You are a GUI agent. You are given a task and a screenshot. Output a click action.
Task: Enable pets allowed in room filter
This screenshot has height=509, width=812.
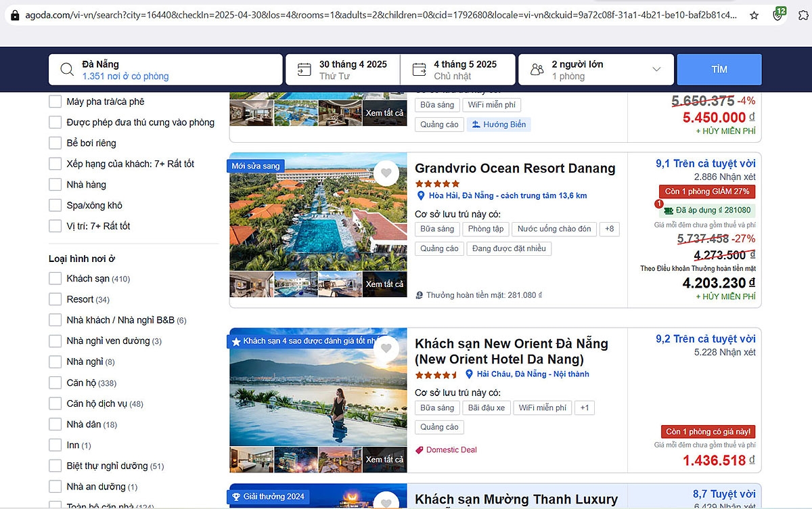[55, 123]
